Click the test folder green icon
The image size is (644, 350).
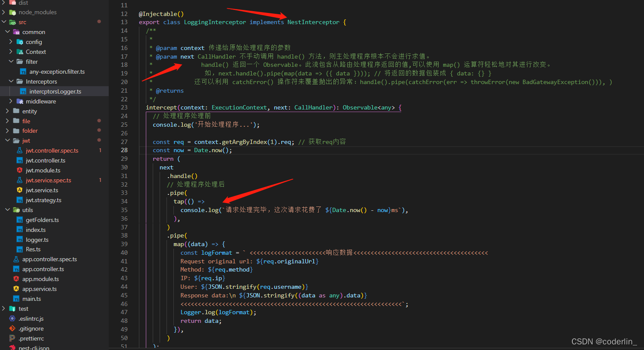[13, 309]
